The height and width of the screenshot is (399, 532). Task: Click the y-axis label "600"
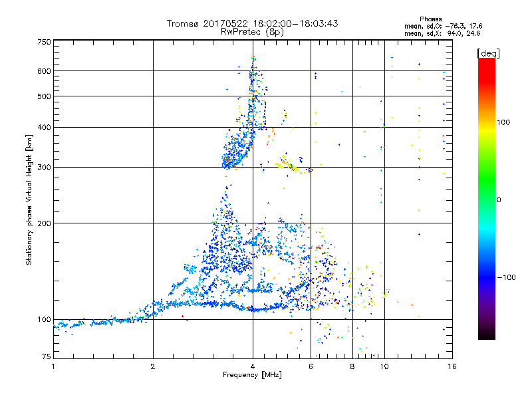[44, 71]
